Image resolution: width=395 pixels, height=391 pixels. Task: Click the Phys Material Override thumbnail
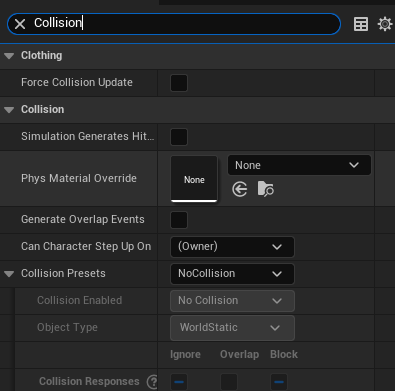pos(194,179)
